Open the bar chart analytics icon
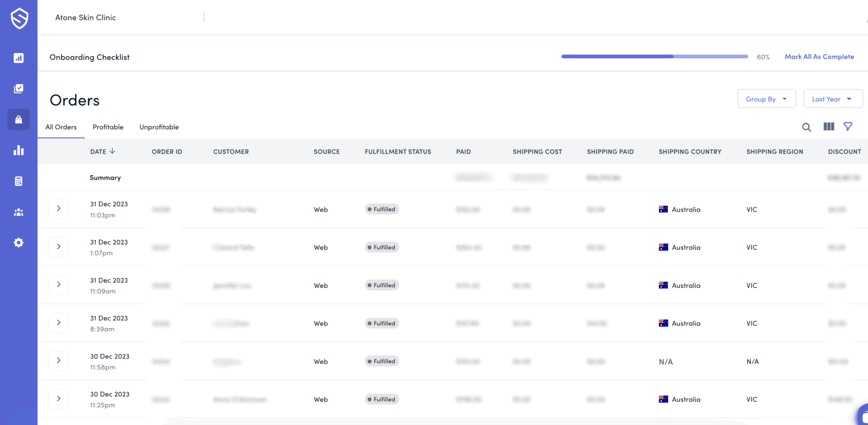The width and height of the screenshot is (868, 425). 19,150
